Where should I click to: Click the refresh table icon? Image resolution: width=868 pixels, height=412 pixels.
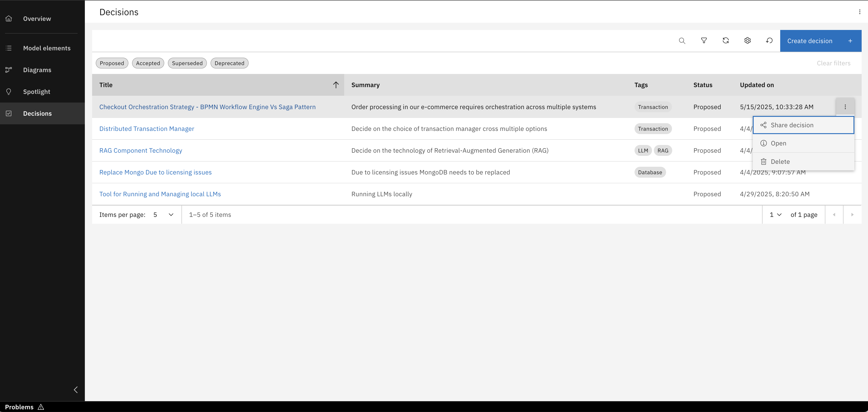click(x=726, y=41)
